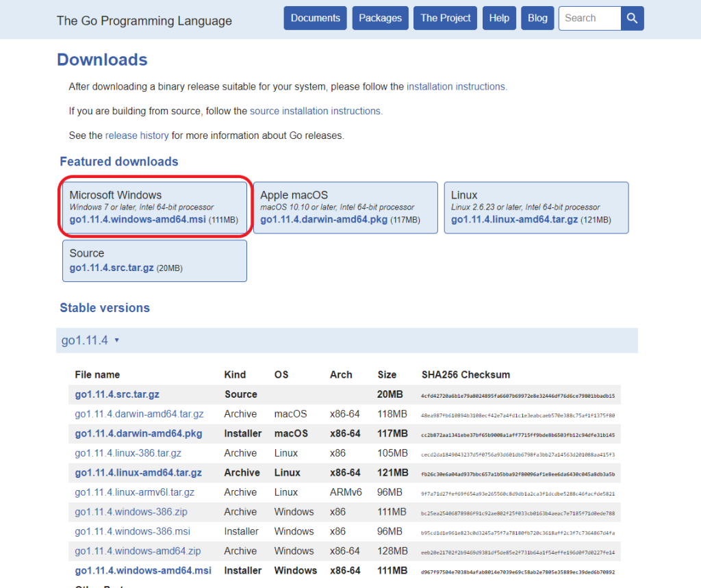Visit the Blog page

pos(537,18)
